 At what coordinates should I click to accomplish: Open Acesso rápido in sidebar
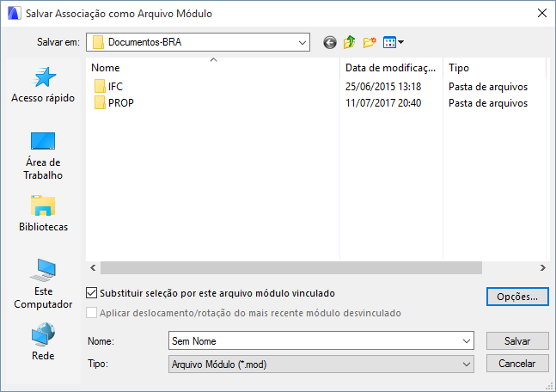click(x=43, y=85)
